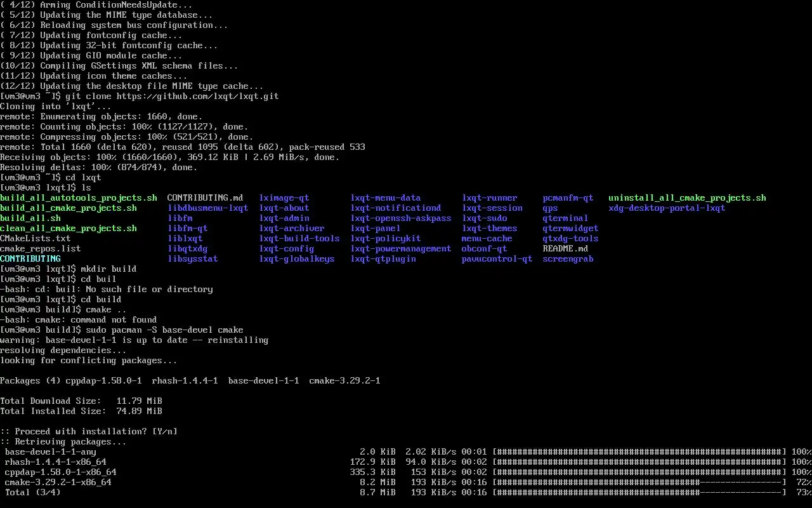The width and height of the screenshot is (812, 508).
Task: Click the 'No such file or directory' error line
Action: (x=107, y=290)
